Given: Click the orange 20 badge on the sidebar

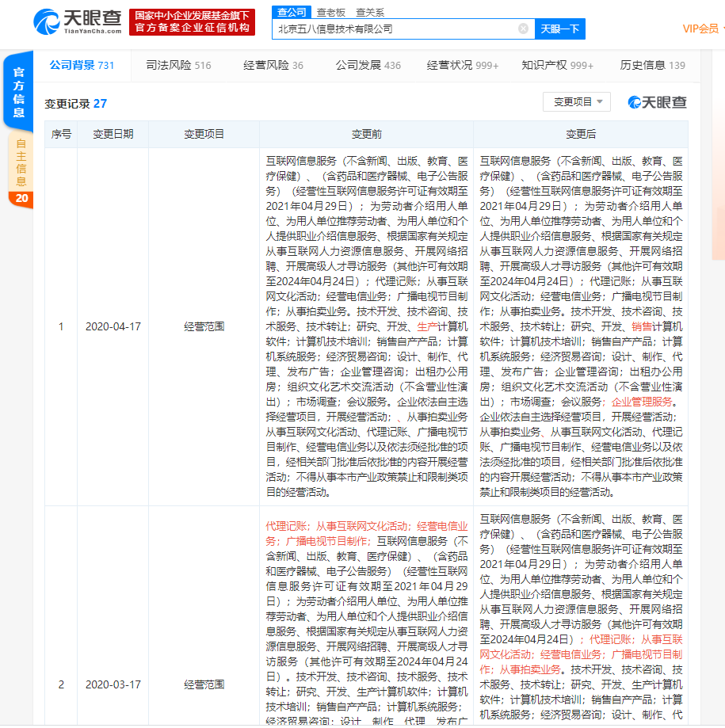Looking at the screenshot, I should [21, 198].
